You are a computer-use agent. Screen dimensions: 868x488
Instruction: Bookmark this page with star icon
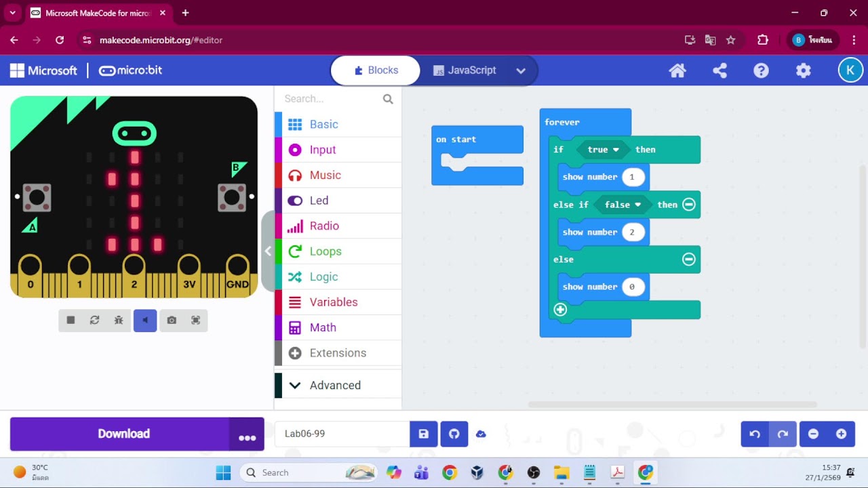click(731, 40)
